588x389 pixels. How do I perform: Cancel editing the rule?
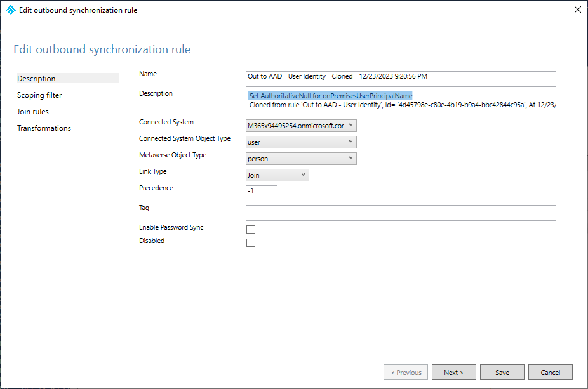(550, 373)
